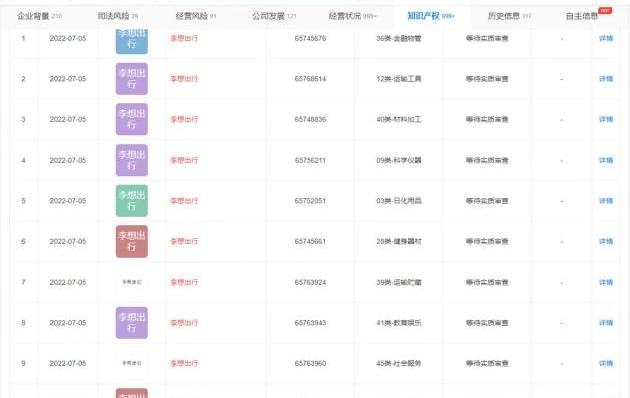Viewport: 630px width, 398px height.
Task: Click 李想出行 name in row 7
Action: [184, 282]
